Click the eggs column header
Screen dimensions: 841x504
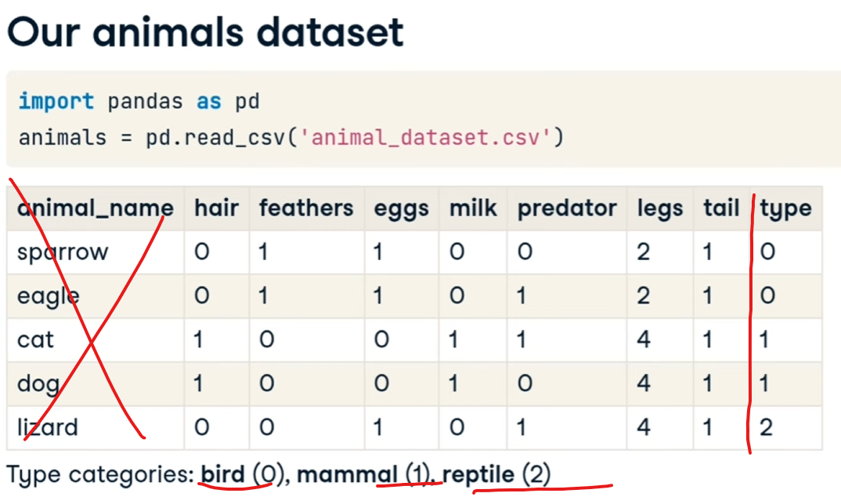[x=401, y=208]
